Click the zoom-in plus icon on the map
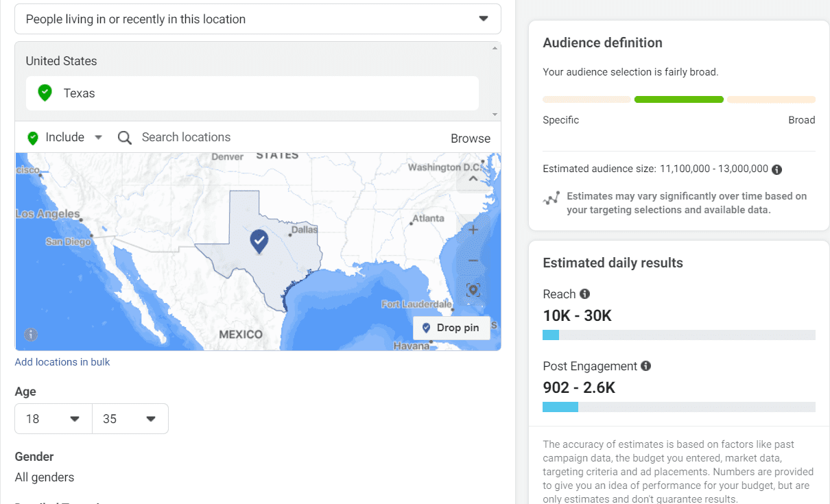The height and width of the screenshot is (504, 830). [x=473, y=230]
